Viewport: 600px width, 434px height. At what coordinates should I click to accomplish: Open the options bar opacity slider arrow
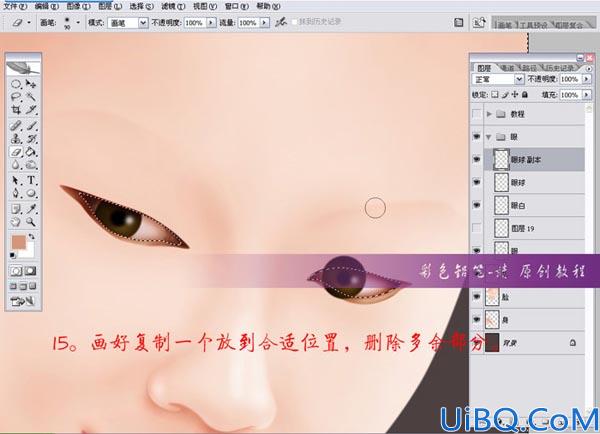211,23
